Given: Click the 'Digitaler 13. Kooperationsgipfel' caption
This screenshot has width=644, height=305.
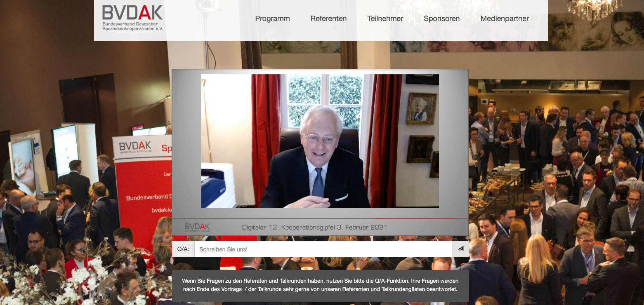Looking at the screenshot, I should pos(314,227).
